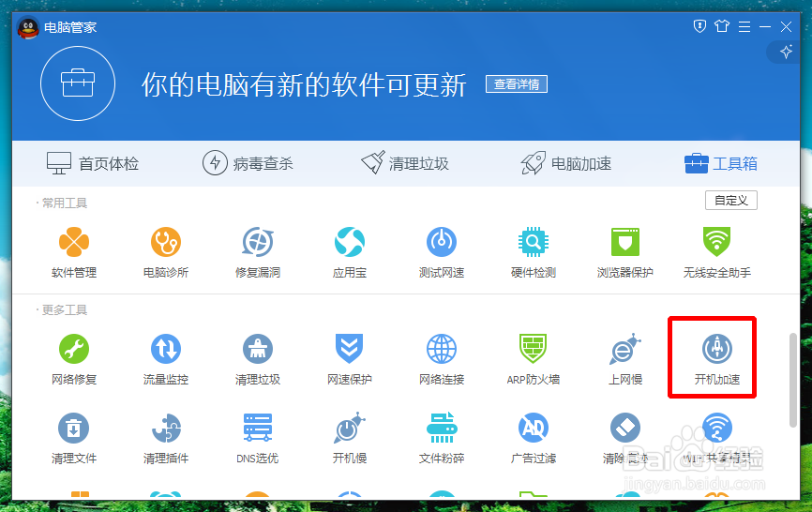Start 测试网速 speed test tool

[442, 252]
